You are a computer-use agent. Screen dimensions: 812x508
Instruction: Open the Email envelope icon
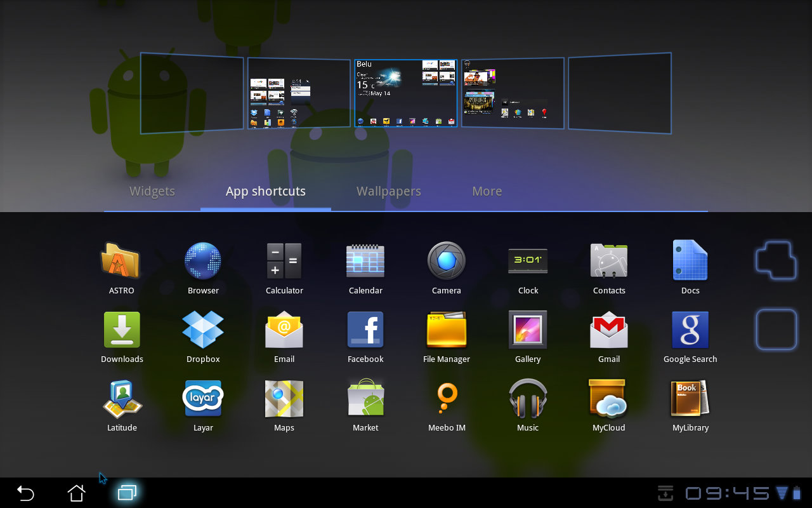pos(284,330)
